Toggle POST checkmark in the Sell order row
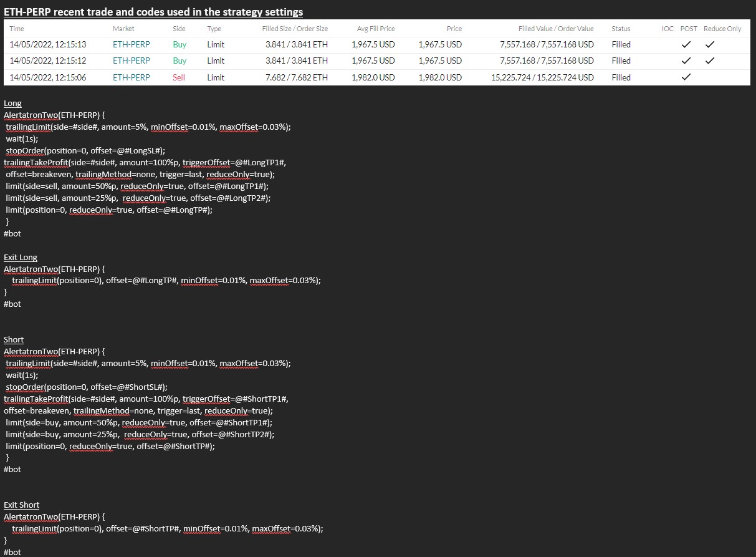 686,77
